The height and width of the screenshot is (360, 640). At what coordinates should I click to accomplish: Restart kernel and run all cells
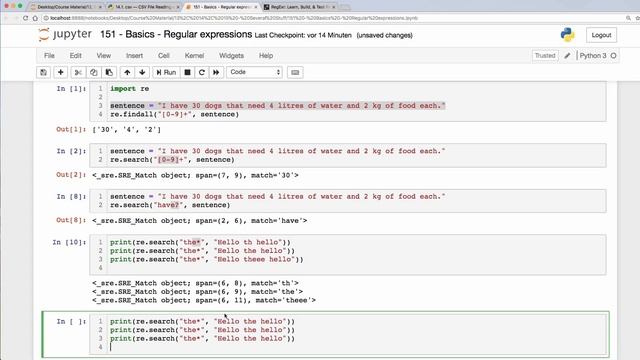point(216,72)
